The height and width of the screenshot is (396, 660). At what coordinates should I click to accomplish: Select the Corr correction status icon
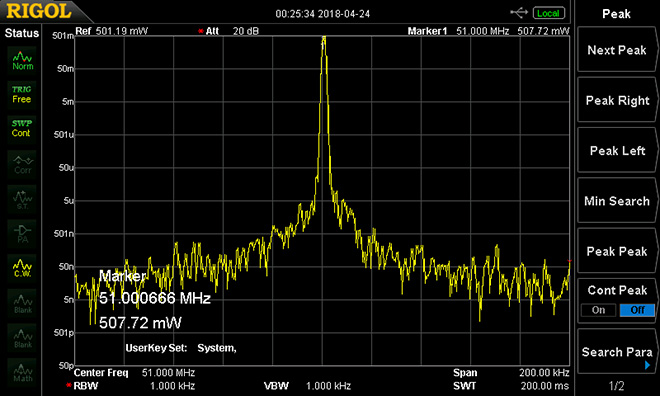point(22,165)
